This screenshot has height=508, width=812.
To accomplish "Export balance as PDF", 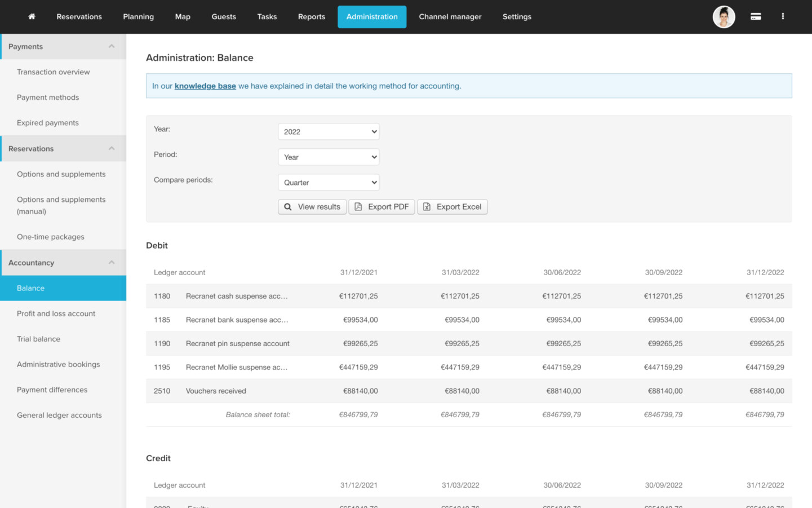I will (x=381, y=207).
